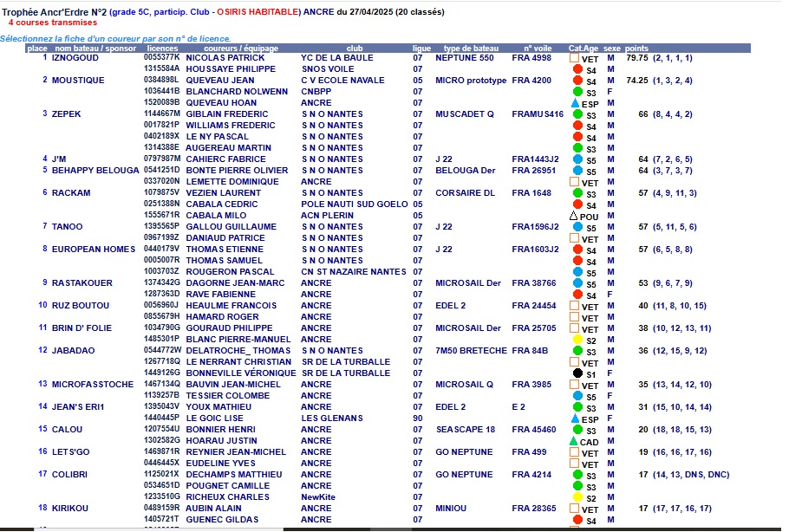The height and width of the screenshot is (532, 789).
Task: Click the blue S5 circle for CAHIERC FABRICE
Action: click(x=577, y=159)
